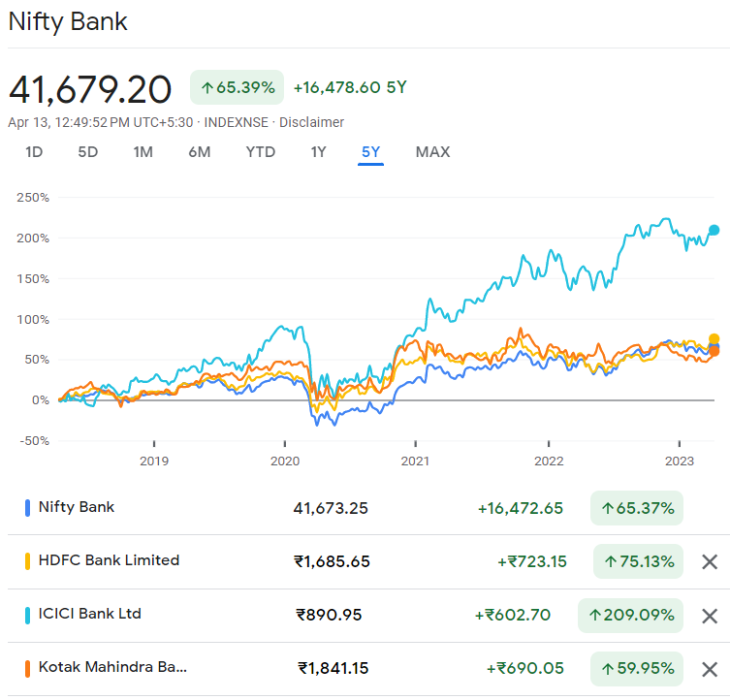Click the cyan ICICI line endpoint dot
The width and height of the screenshot is (730, 700).
[x=714, y=230]
